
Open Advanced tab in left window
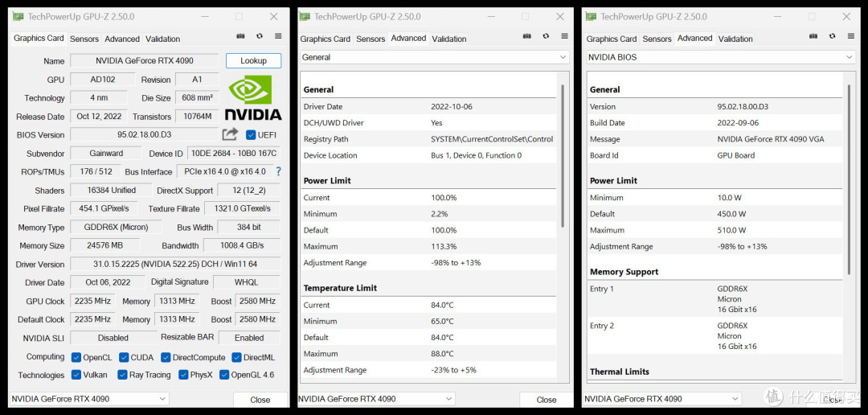pos(122,39)
